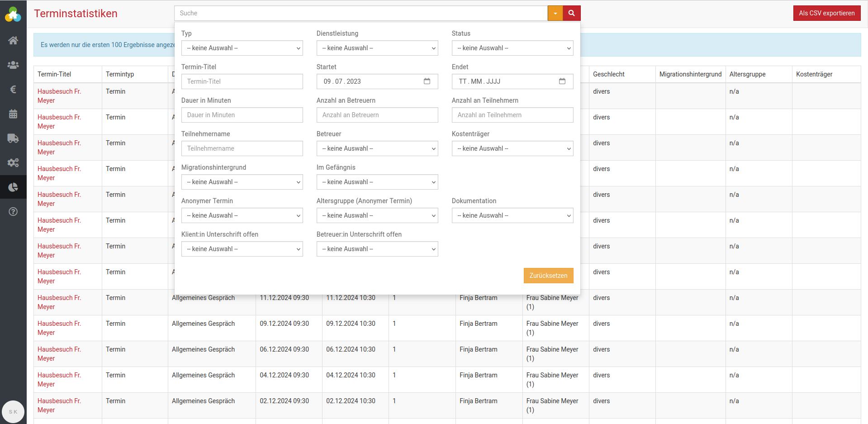Open the Im Gefängnis dropdown
868x424 pixels.
377,182
